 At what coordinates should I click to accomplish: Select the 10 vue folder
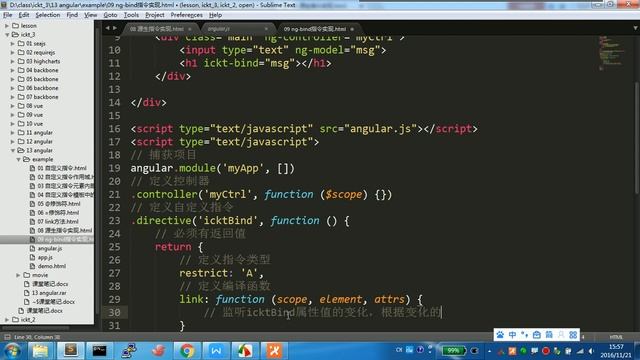tap(34, 124)
